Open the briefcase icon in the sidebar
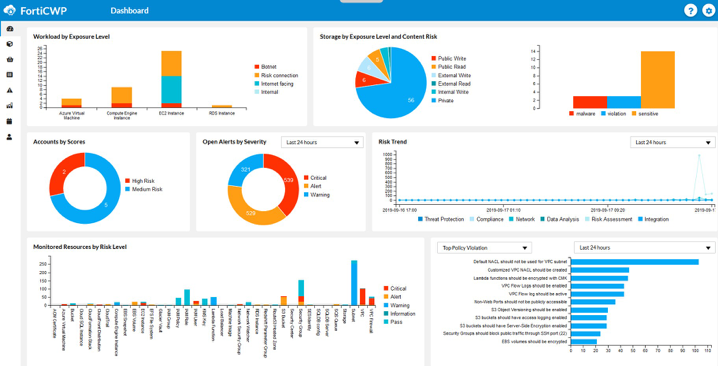Screen dimensions: 718x366 (x=10, y=60)
